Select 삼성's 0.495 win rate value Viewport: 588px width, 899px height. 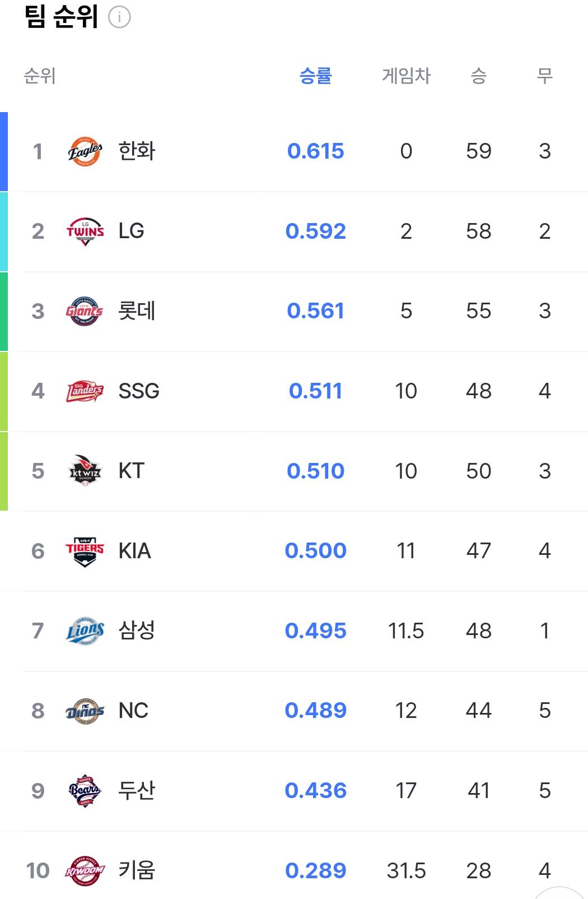point(316,631)
